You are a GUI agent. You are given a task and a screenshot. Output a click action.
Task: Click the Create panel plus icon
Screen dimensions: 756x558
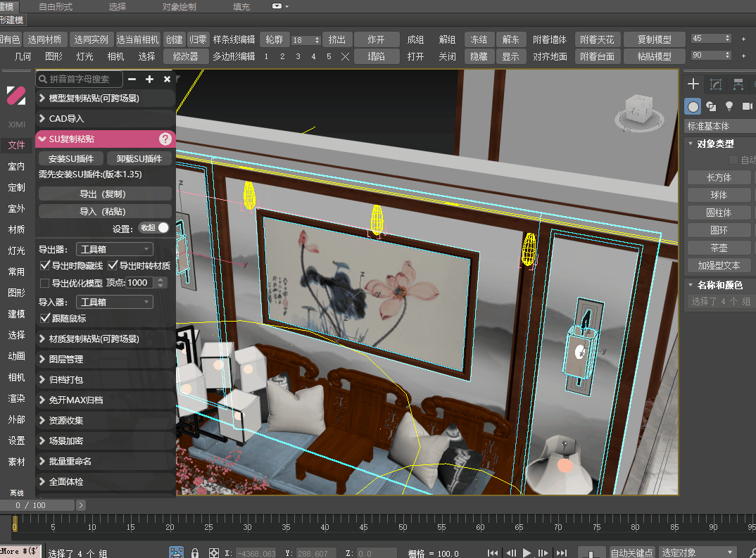[693, 84]
